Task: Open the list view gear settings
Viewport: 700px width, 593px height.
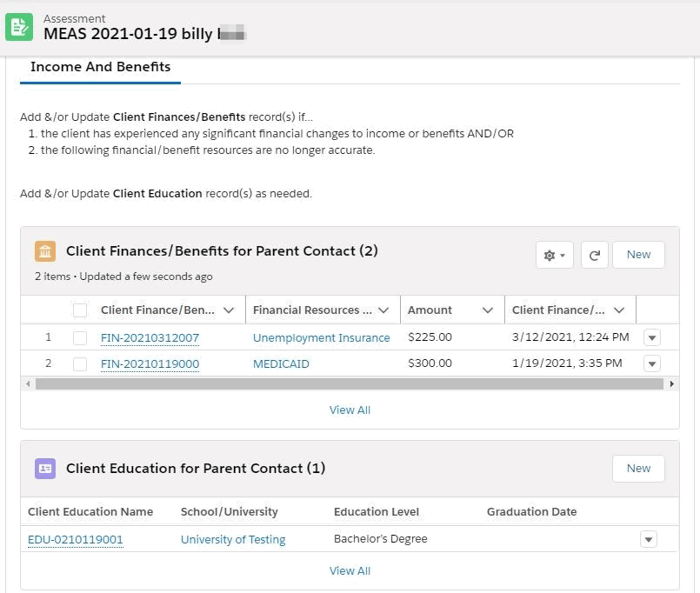Action: 554,255
